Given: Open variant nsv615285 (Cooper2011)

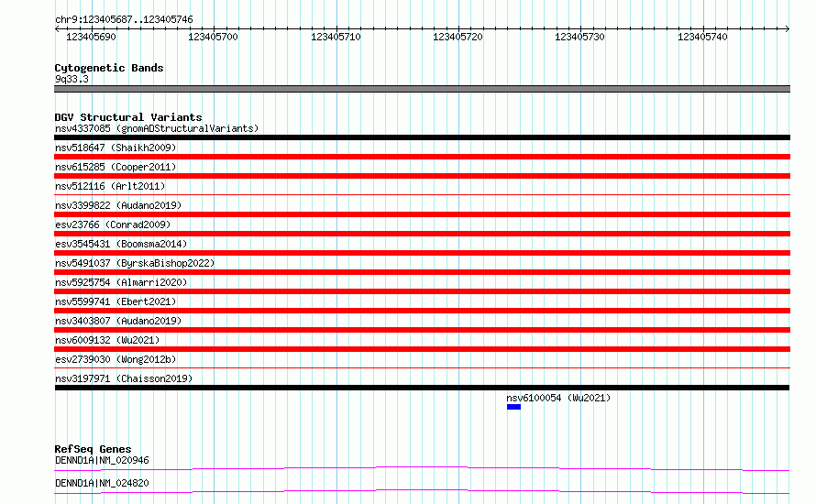Looking at the screenshot, I should pos(116,167).
